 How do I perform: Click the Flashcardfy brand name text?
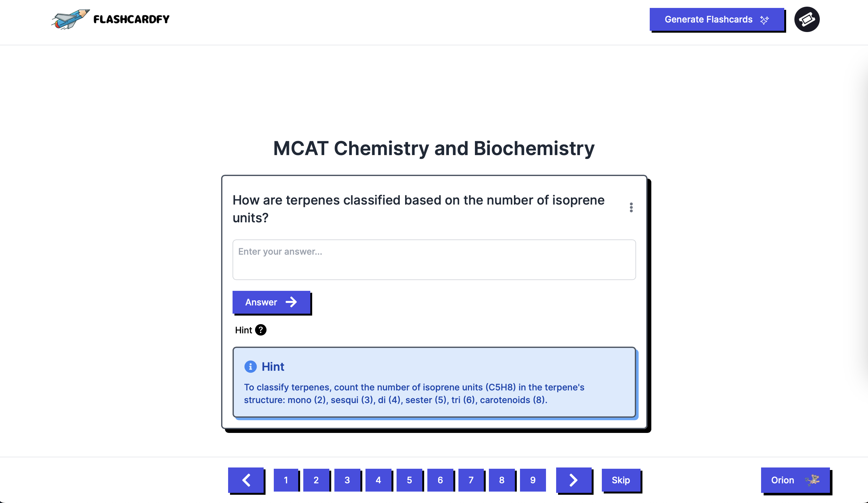coord(132,19)
